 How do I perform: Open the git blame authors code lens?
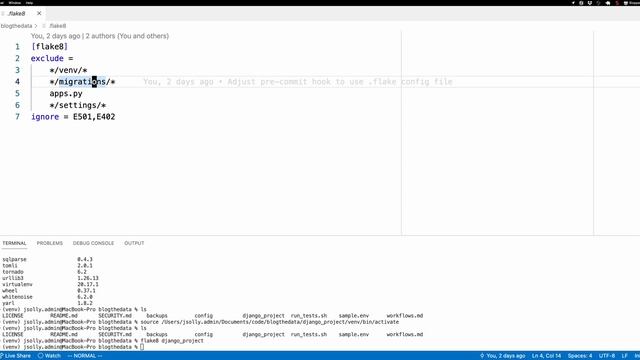click(x=100, y=36)
